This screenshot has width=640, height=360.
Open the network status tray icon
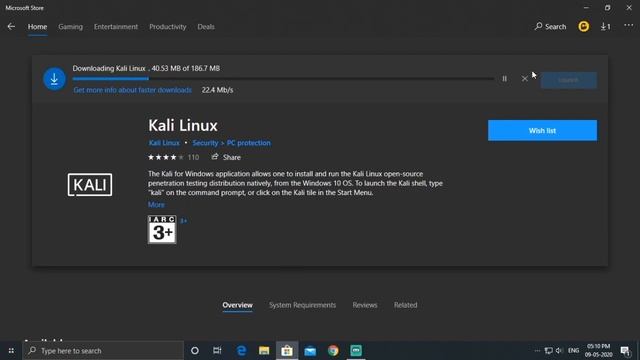pos(549,351)
